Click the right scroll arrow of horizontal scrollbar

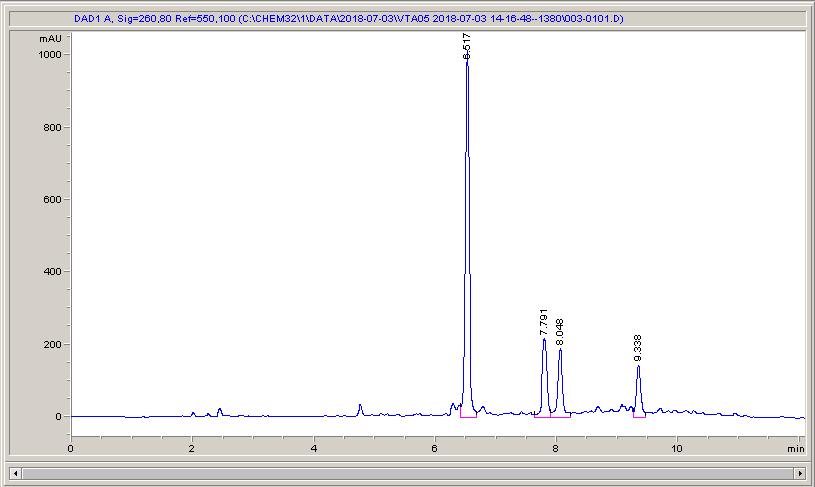click(x=799, y=473)
